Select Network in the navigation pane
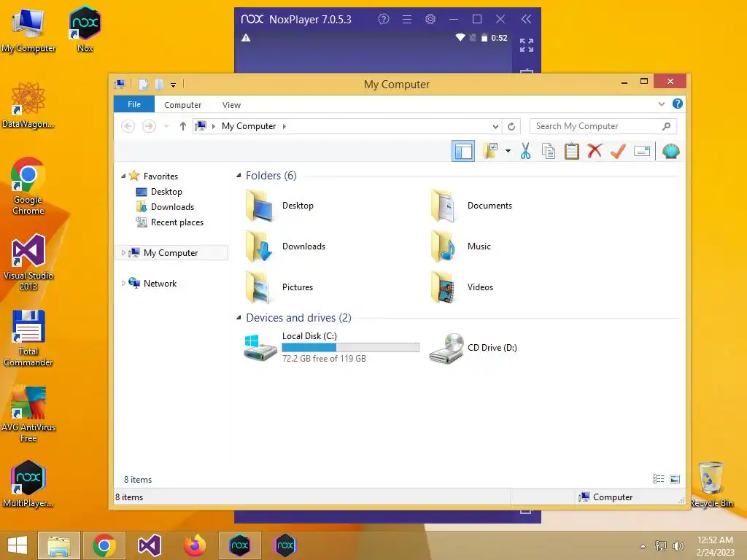This screenshot has height=560, width=747. (160, 284)
